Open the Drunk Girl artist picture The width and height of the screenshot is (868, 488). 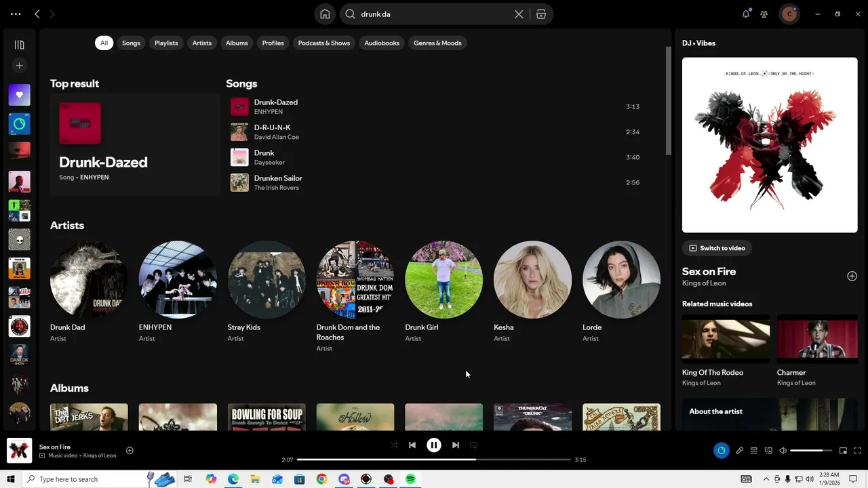tap(443, 279)
